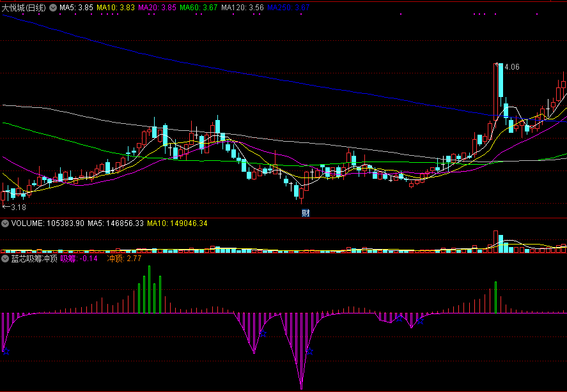The width and height of the screenshot is (567, 392).
Task: Click the tallest green bar in indicator panel
Action: point(150,289)
